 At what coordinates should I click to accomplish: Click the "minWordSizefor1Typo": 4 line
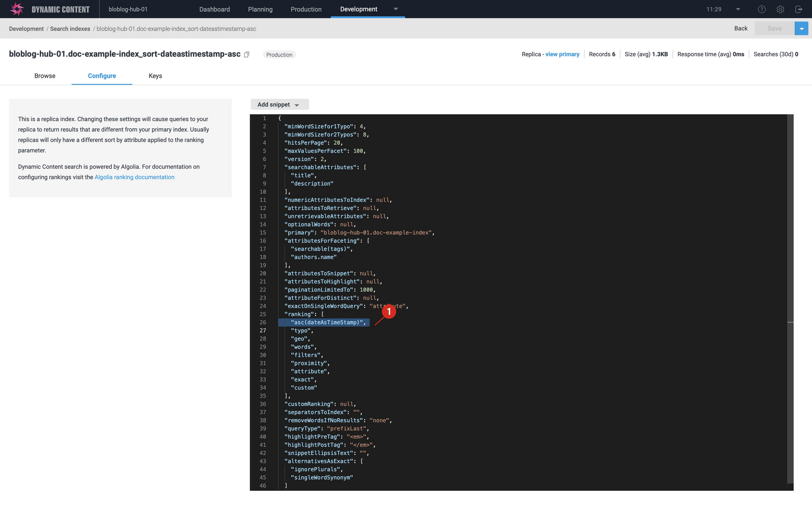click(x=325, y=127)
